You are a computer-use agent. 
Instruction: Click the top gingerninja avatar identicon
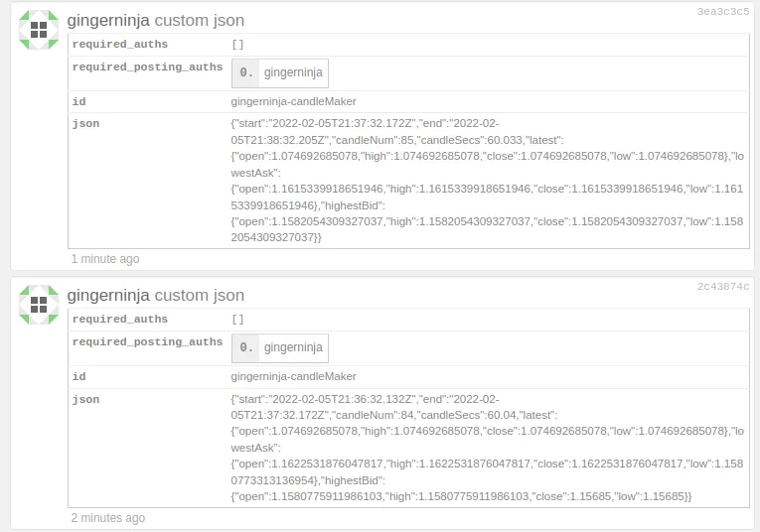pyautogui.click(x=39, y=30)
